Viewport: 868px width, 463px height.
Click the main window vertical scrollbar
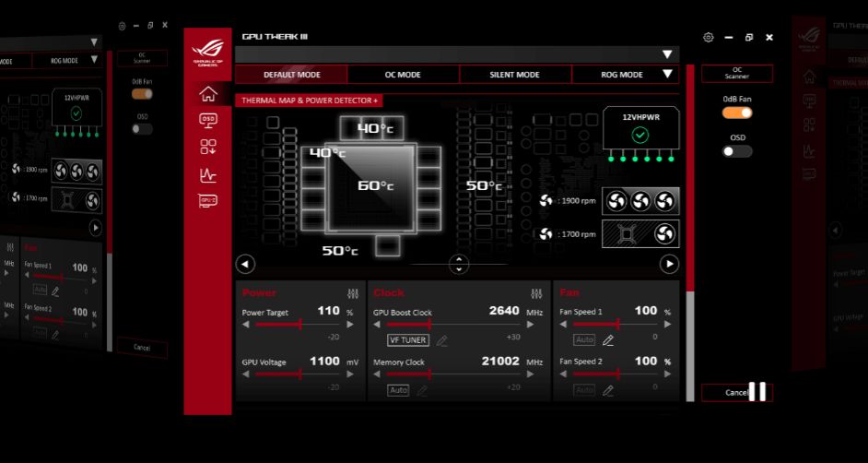point(690,232)
